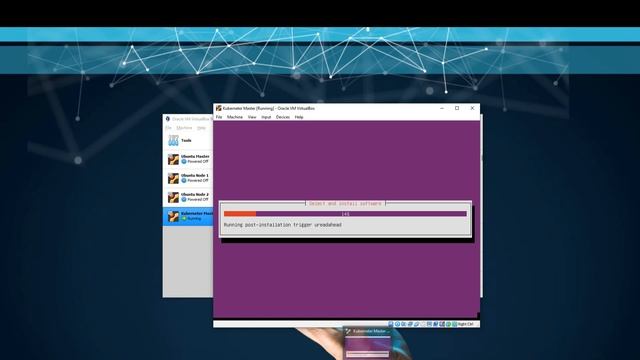The image size is (640, 360).
Task: Click VirtualBox logo in Manager title bar
Action: 168,119
